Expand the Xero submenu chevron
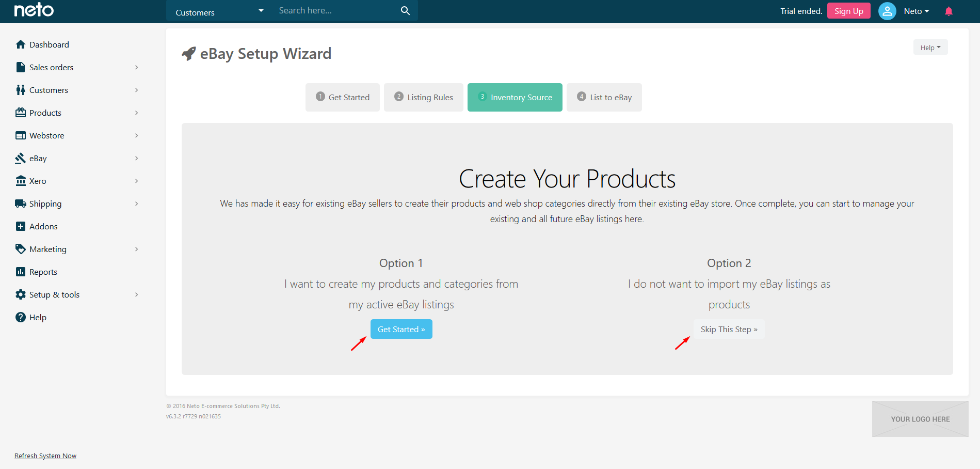Image resolution: width=980 pixels, height=469 pixels. [136, 181]
